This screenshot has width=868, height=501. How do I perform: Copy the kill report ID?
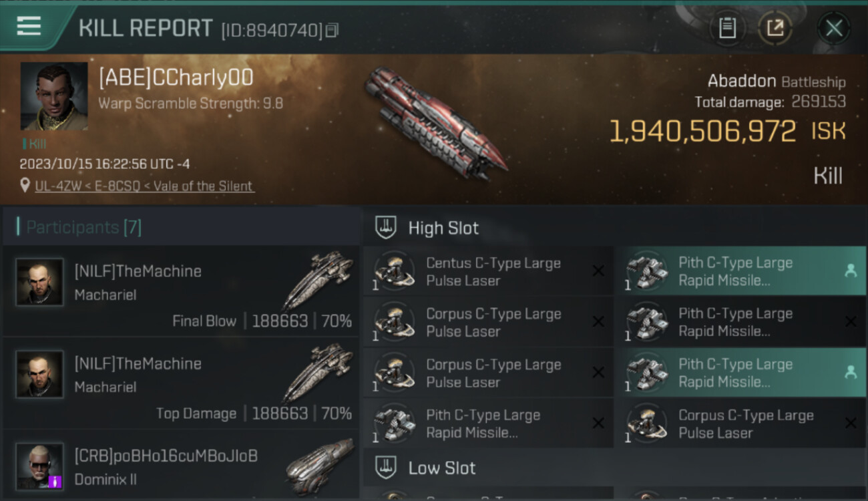[333, 30]
